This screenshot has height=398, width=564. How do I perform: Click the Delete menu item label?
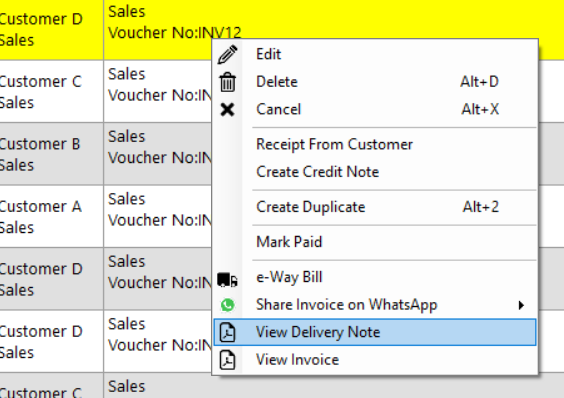pyautogui.click(x=277, y=82)
